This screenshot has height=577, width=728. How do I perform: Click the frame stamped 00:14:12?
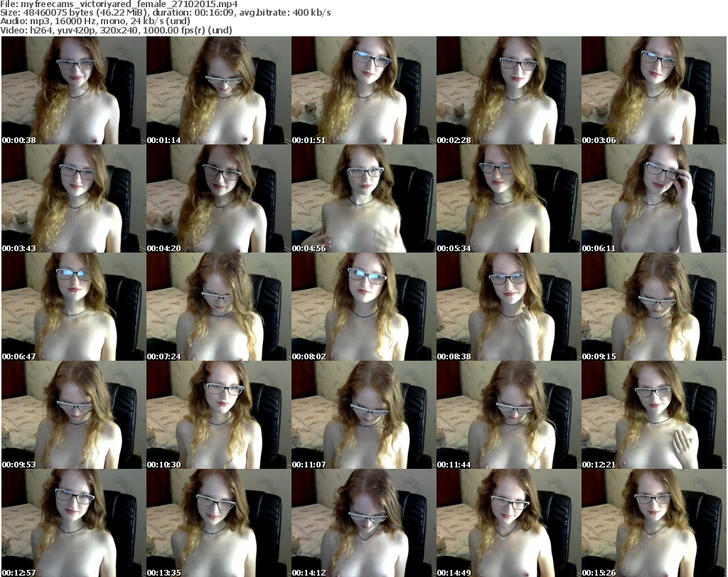[363, 523]
